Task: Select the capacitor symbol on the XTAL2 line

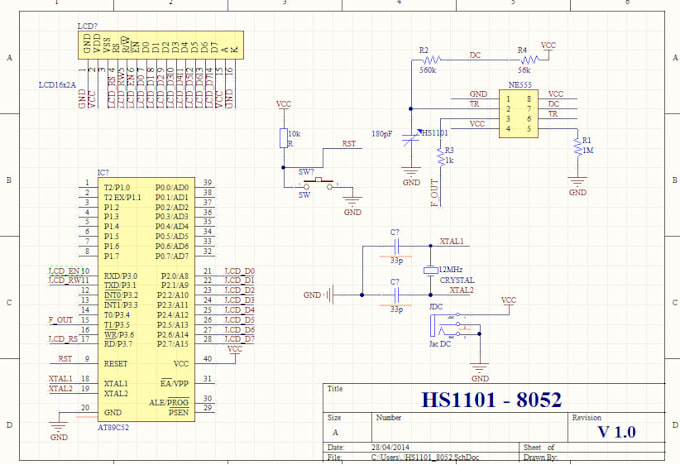Action: click(396, 295)
